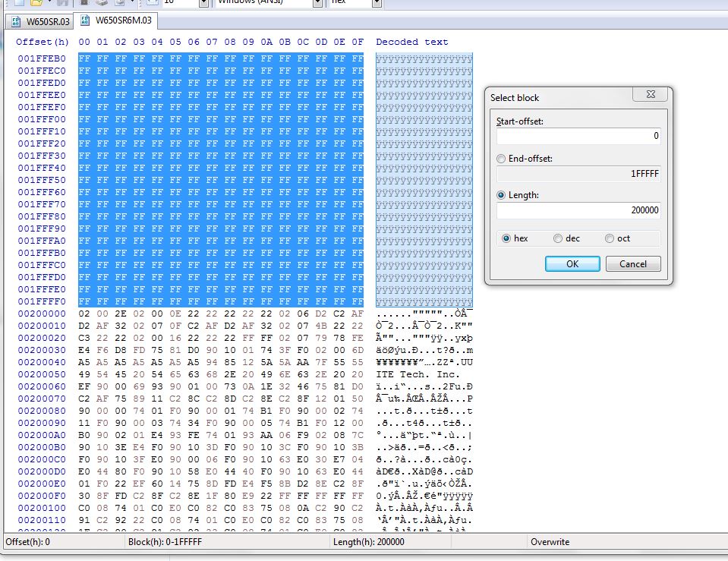Open the Windows (ANSI) charset dropdown

click(317, 3)
